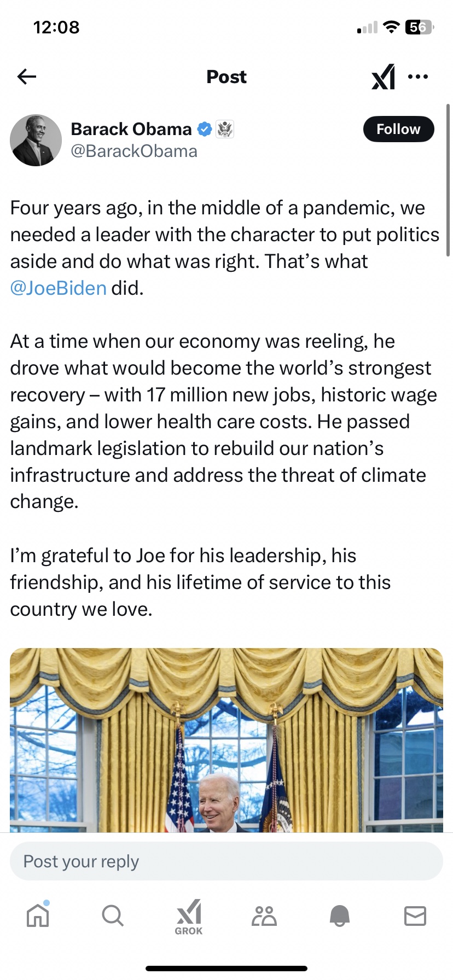Open the Notifications bell tab
The width and height of the screenshot is (453, 980).
[x=340, y=915]
